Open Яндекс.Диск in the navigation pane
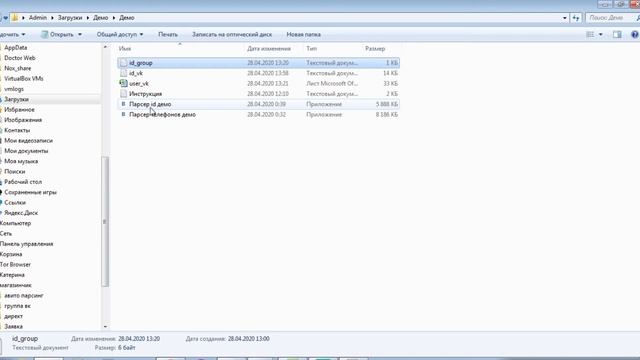The image size is (640, 360). [x=21, y=213]
